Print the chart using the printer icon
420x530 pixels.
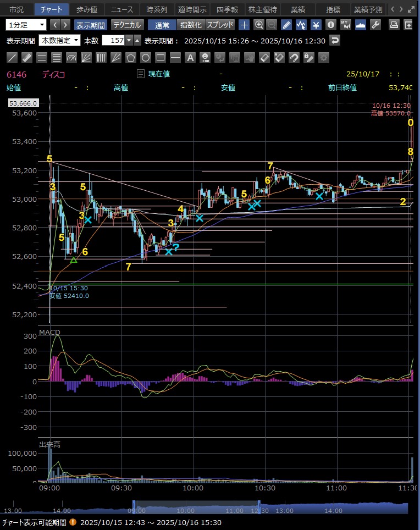click(394, 25)
